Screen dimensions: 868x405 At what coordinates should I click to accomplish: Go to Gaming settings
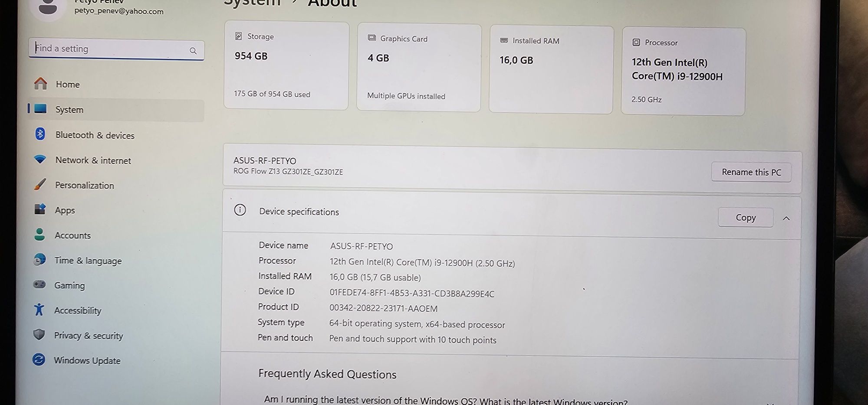(x=116, y=285)
